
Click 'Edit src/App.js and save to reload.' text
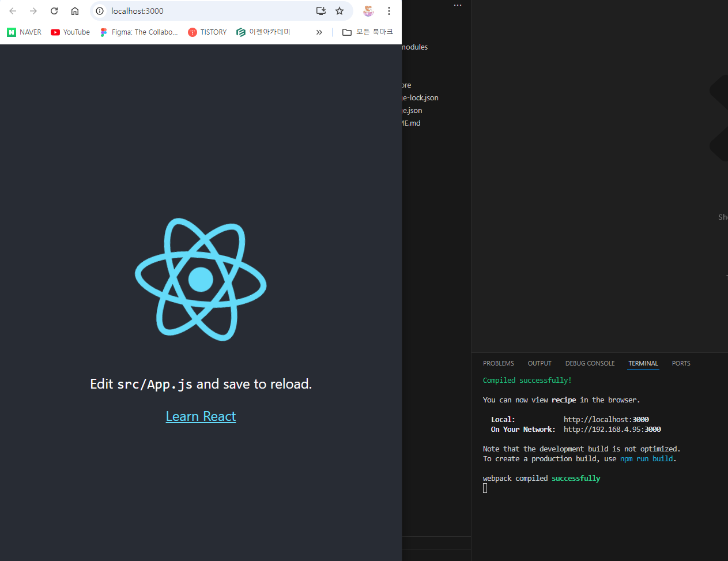(x=201, y=384)
